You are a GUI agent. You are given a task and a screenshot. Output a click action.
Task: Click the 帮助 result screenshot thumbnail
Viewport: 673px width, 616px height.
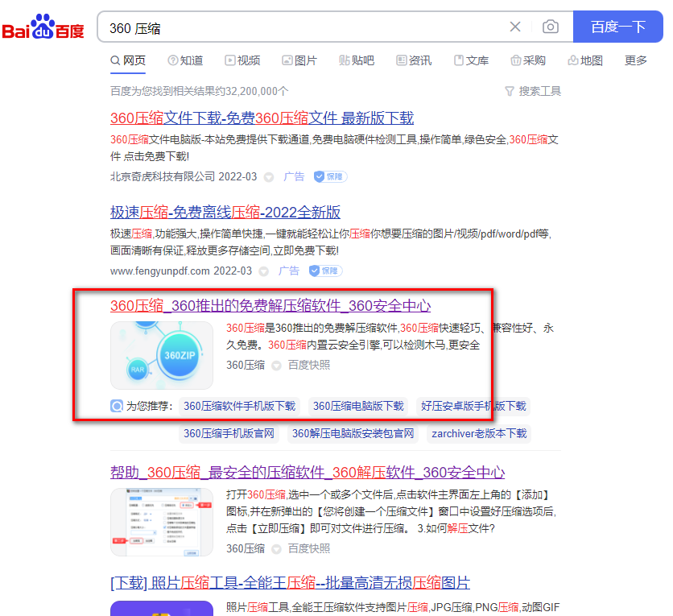(x=162, y=522)
